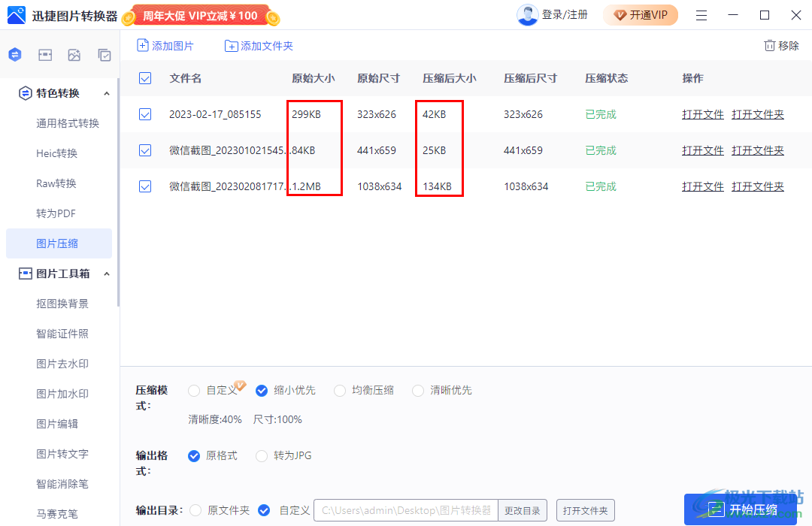The height and width of the screenshot is (526, 812).
Task: Collapse the 图片工具箱 section chevron
Action: pos(107,274)
